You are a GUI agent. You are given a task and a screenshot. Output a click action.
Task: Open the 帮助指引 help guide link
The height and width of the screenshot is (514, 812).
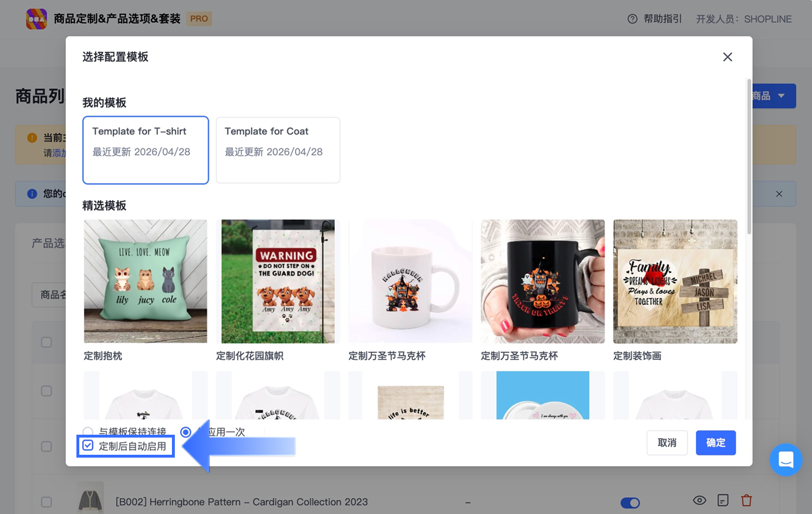[662, 19]
